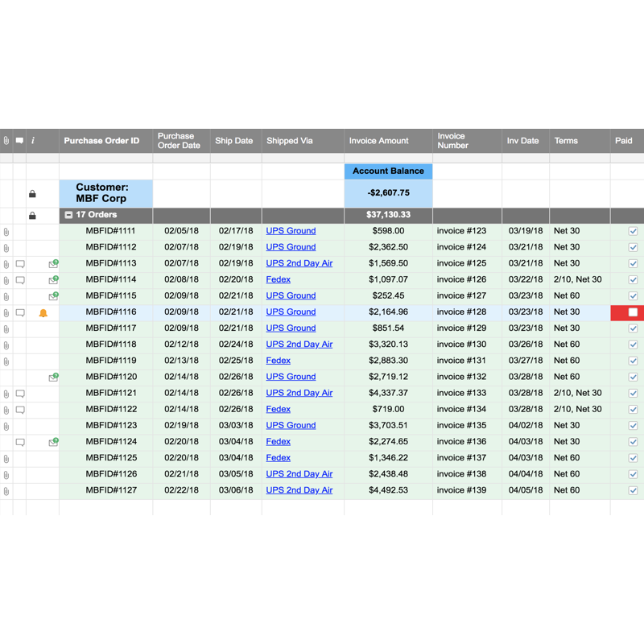Toggle Paid checkbox for invoice #139
The height and width of the screenshot is (644, 644).
coord(633,490)
